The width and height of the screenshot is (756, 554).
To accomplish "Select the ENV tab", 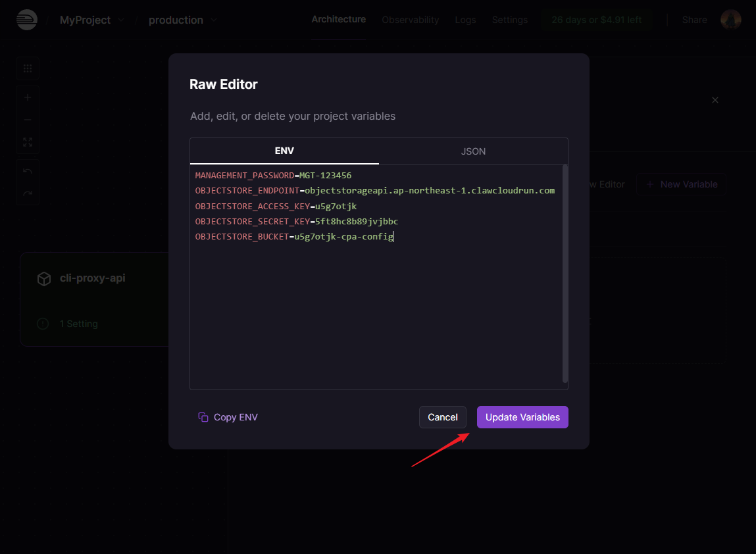I will click(x=284, y=151).
